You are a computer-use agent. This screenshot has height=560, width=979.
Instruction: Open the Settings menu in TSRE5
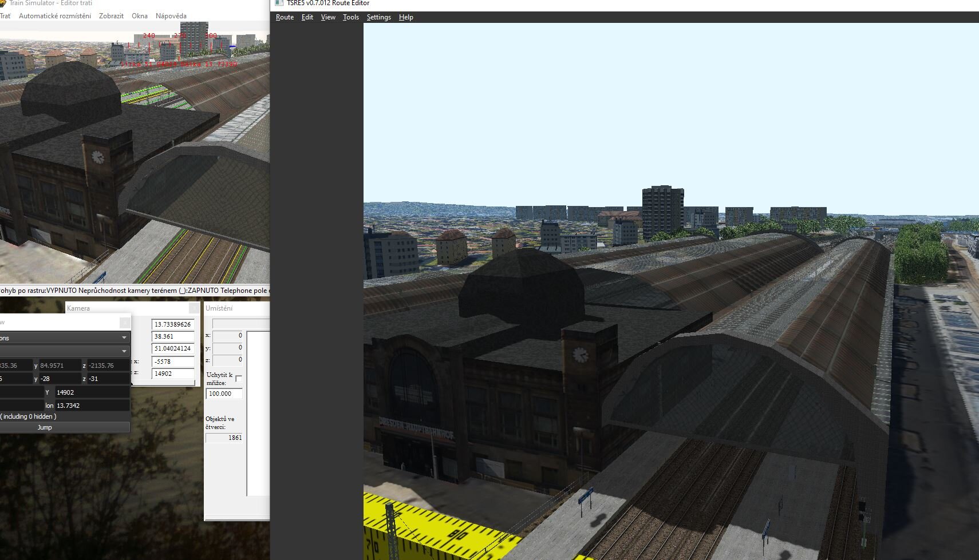(x=379, y=17)
